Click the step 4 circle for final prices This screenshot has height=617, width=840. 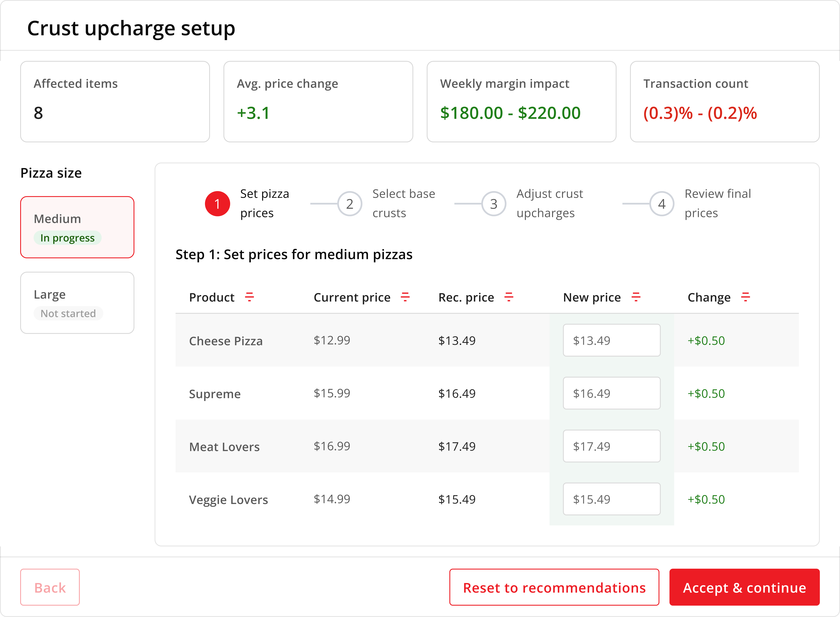click(x=661, y=203)
